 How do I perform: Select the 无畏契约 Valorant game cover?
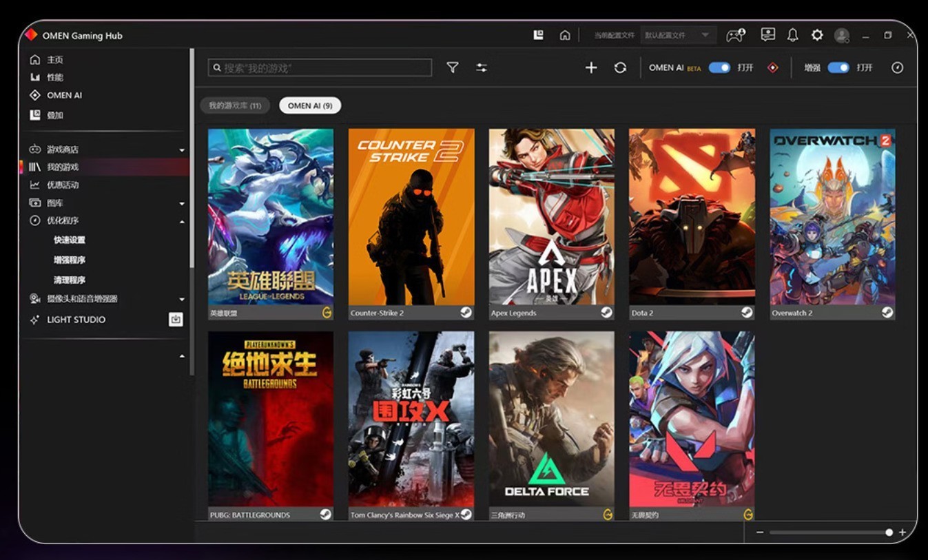(692, 419)
